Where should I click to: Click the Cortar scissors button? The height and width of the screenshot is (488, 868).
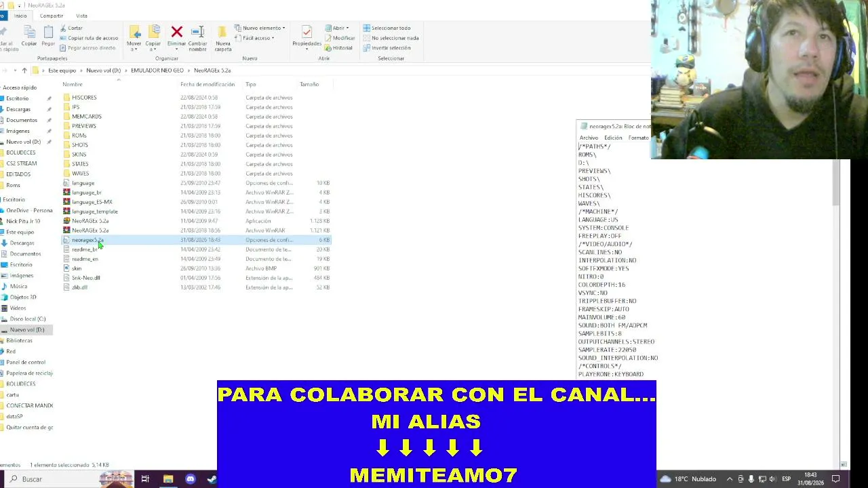click(x=71, y=28)
